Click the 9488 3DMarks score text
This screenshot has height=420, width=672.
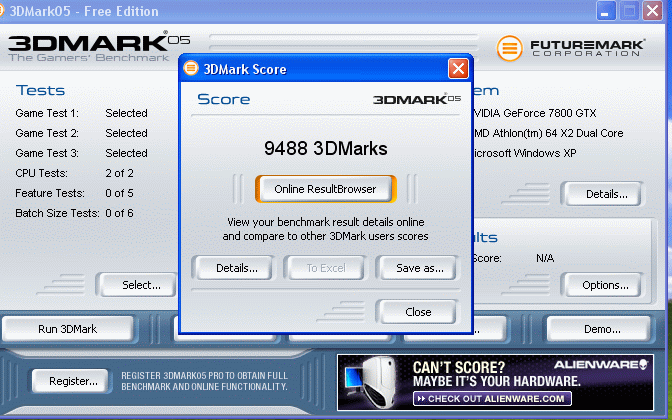pos(326,149)
